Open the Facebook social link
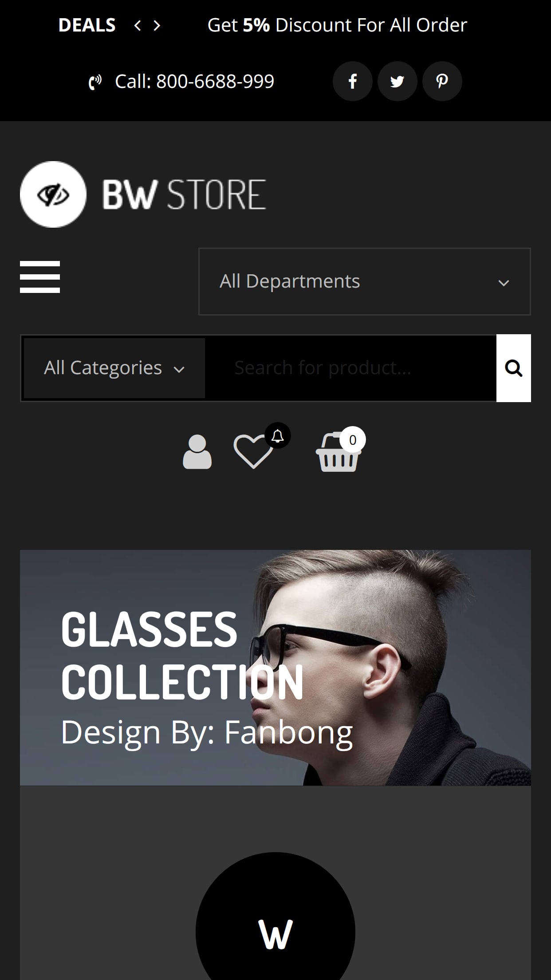The width and height of the screenshot is (551, 980). coord(353,81)
